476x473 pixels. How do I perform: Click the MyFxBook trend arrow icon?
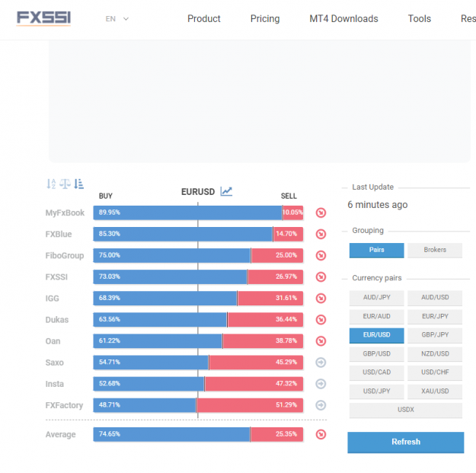click(321, 213)
